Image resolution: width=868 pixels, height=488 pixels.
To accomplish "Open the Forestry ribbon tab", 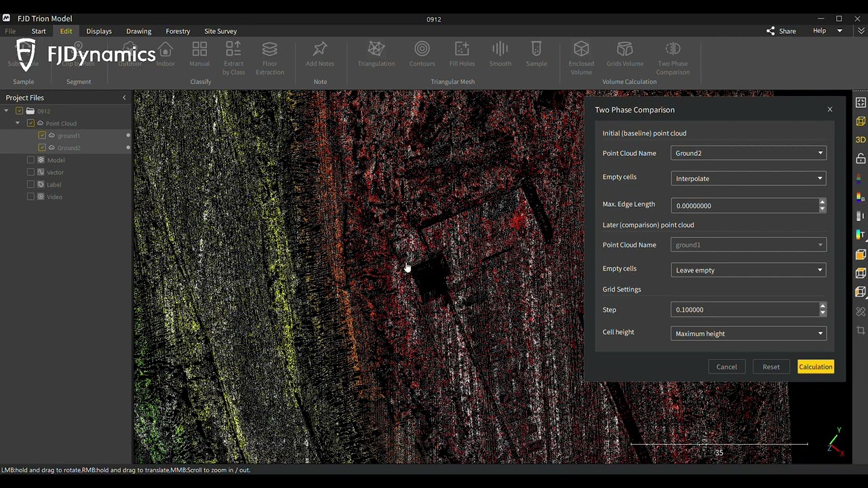I will (178, 31).
